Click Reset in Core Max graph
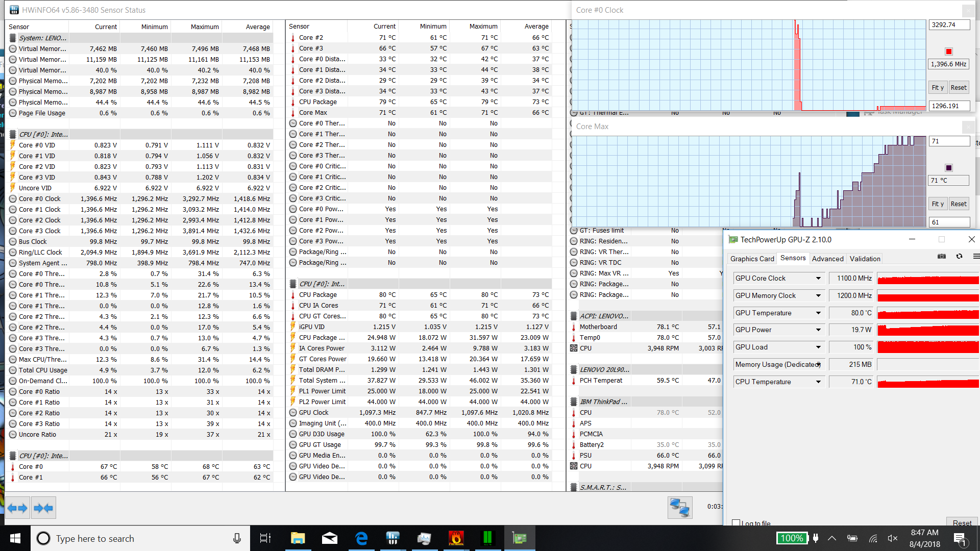Viewport: 980px width, 551px height. point(959,204)
